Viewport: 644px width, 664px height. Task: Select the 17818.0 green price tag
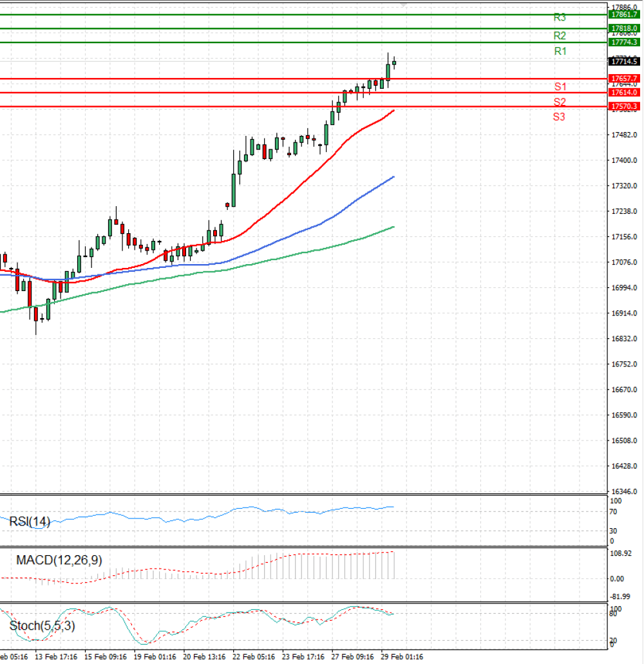pyautogui.click(x=623, y=28)
